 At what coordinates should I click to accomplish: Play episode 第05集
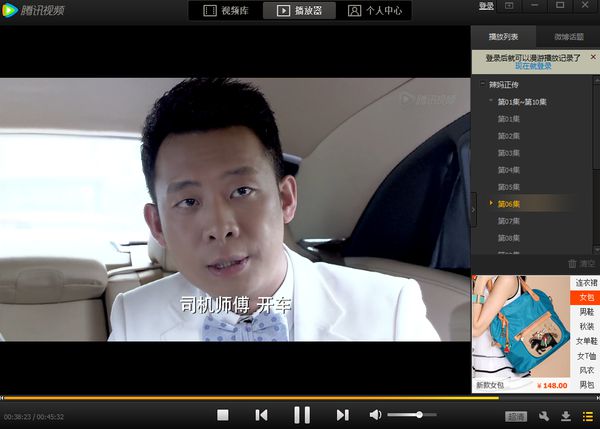point(509,187)
